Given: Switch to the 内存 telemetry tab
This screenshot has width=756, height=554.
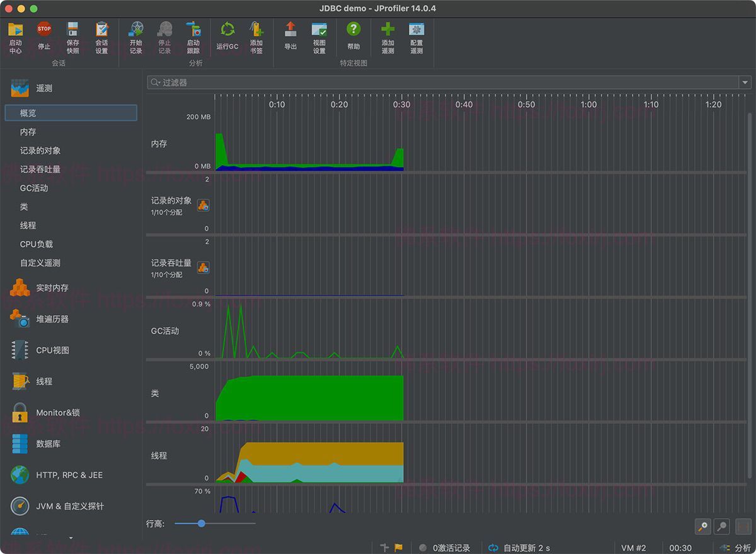Looking at the screenshot, I should 28,132.
